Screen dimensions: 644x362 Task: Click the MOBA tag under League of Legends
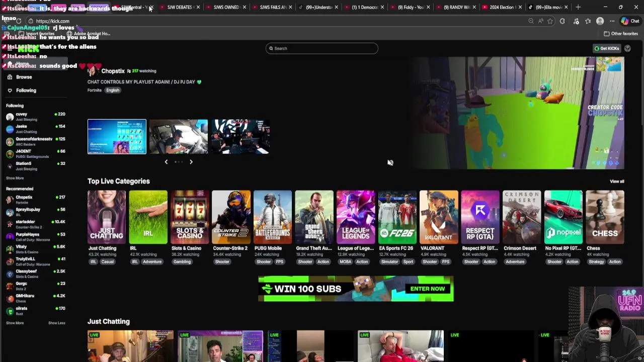pos(345,262)
